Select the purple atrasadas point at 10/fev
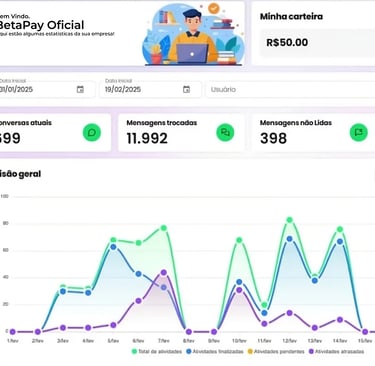Image resolution: width=375 pixels, height=366 pixels. click(x=239, y=290)
